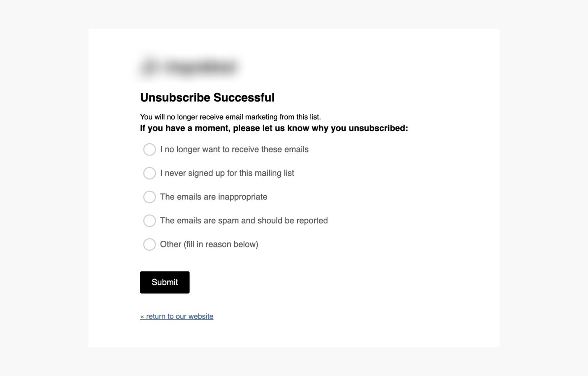The height and width of the screenshot is (376, 588).
Task: Click the "please let us know why you unsubscribed" prompt
Action: [x=274, y=128]
